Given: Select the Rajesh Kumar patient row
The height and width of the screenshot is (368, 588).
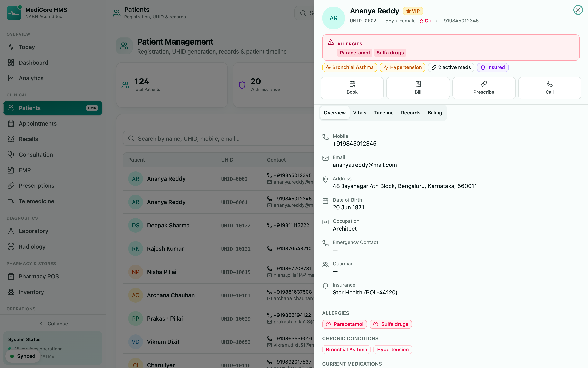Looking at the screenshot, I should click(x=219, y=249).
